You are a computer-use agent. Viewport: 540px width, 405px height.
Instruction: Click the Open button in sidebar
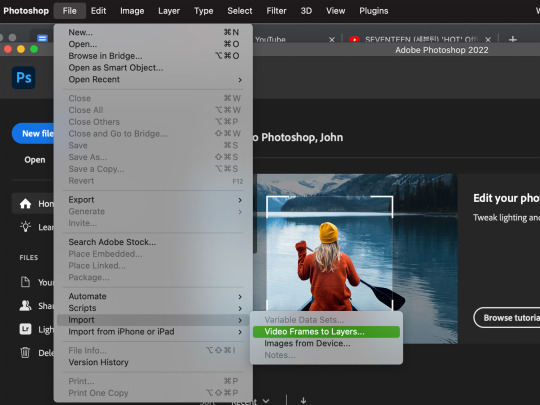34,160
